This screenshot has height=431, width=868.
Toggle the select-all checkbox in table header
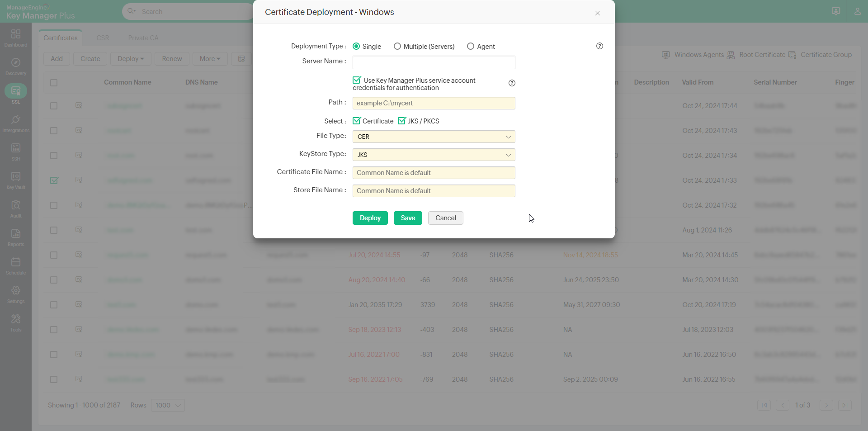pos(54,83)
